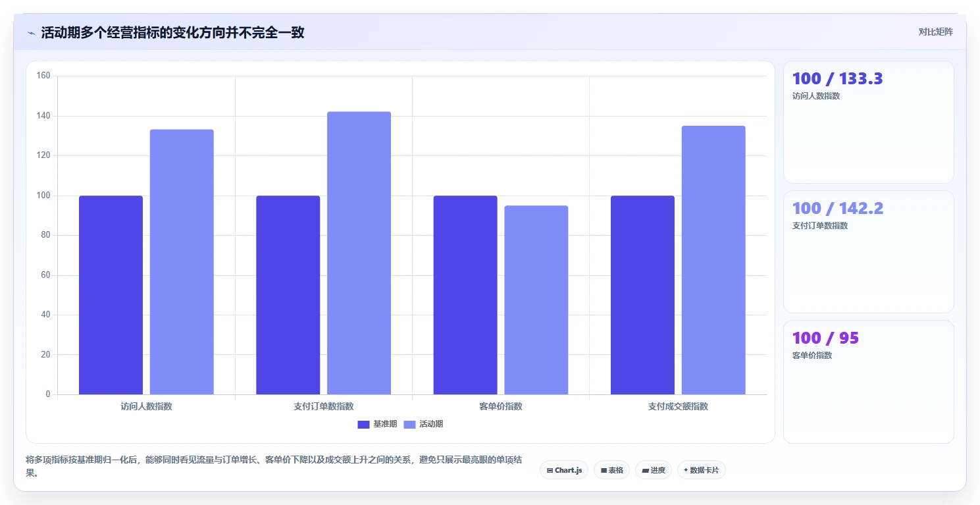
Task: Click the 活动期 bar for 访问人数指数
Action: click(182, 262)
